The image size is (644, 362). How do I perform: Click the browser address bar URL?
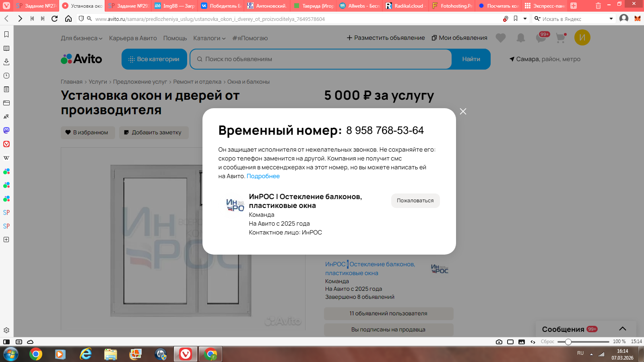coord(210,19)
